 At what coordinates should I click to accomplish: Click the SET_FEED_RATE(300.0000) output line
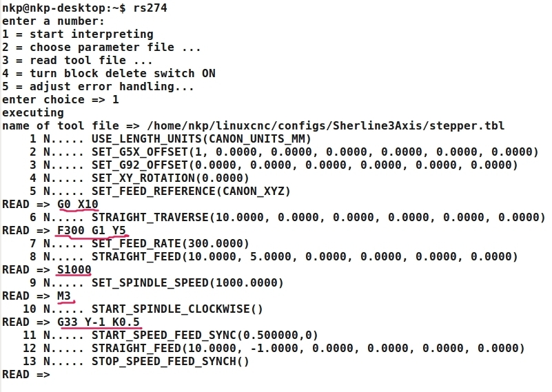(x=170, y=244)
